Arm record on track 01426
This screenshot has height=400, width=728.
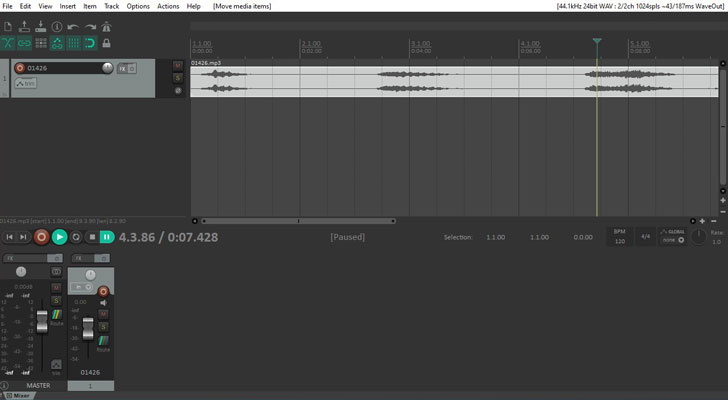click(x=19, y=68)
